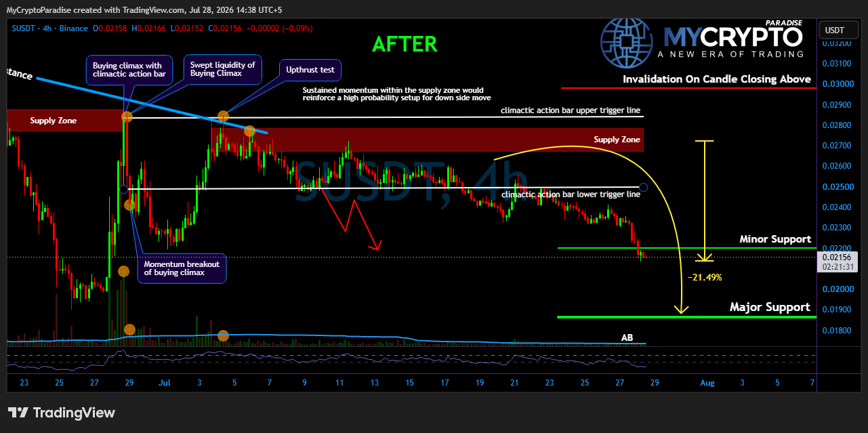Click the "Invalidation On Candle Closing Above" label

point(717,79)
